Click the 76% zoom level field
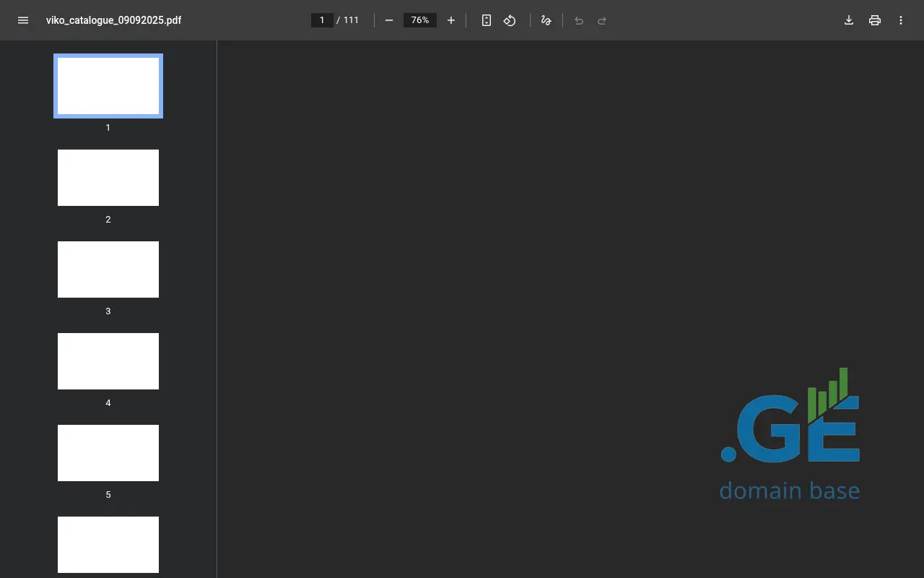 [420, 20]
